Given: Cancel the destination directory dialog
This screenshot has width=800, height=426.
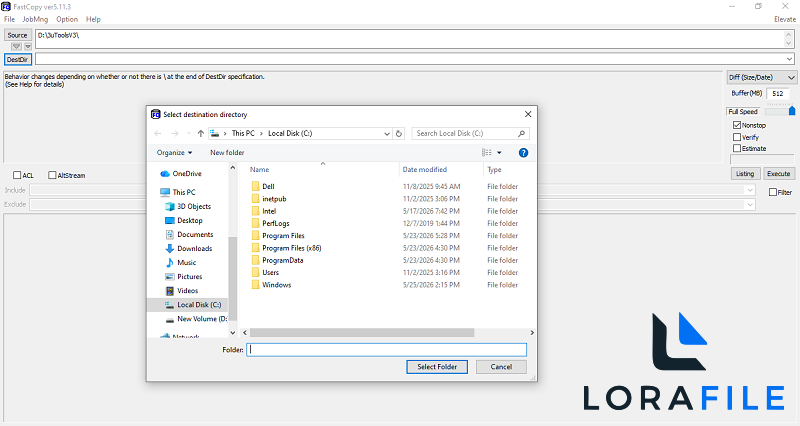Looking at the screenshot, I should point(501,366).
